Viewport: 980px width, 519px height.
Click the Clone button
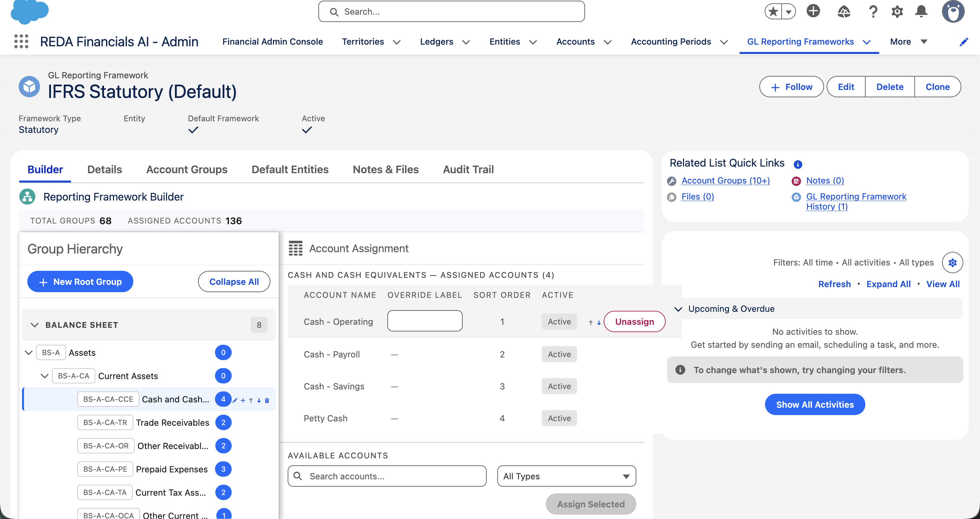tap(937, 87)
